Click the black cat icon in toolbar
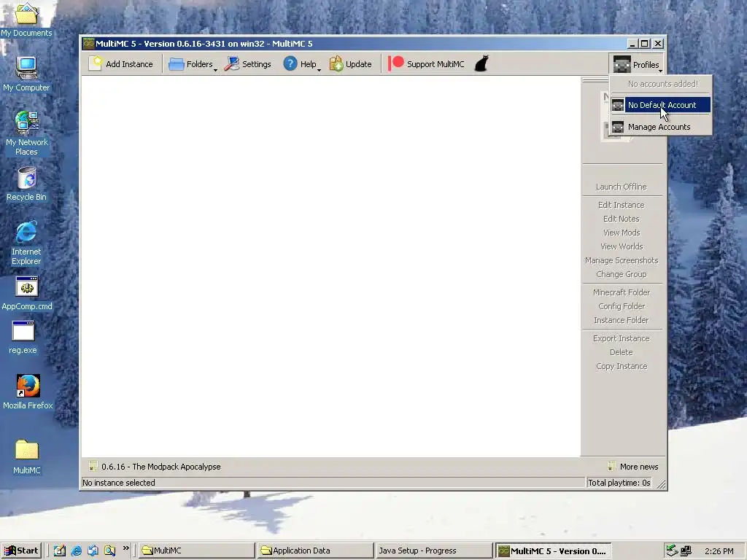747x560 pixels. click(481, 64)
